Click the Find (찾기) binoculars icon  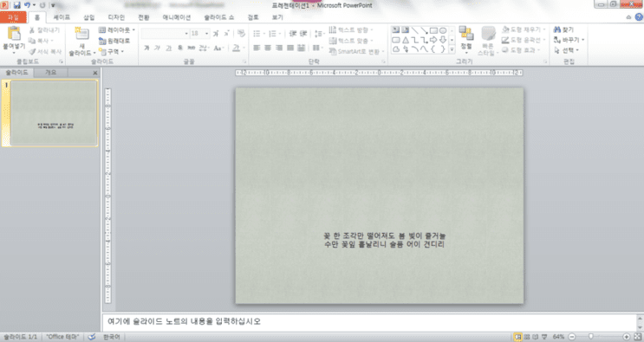click(557, 29)
